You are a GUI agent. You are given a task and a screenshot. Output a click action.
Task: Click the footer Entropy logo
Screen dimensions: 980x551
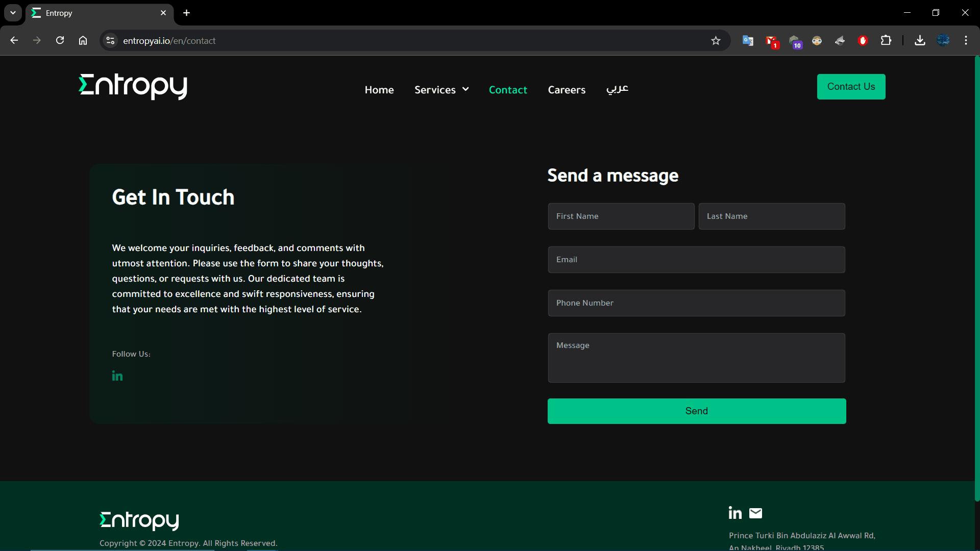139,521
